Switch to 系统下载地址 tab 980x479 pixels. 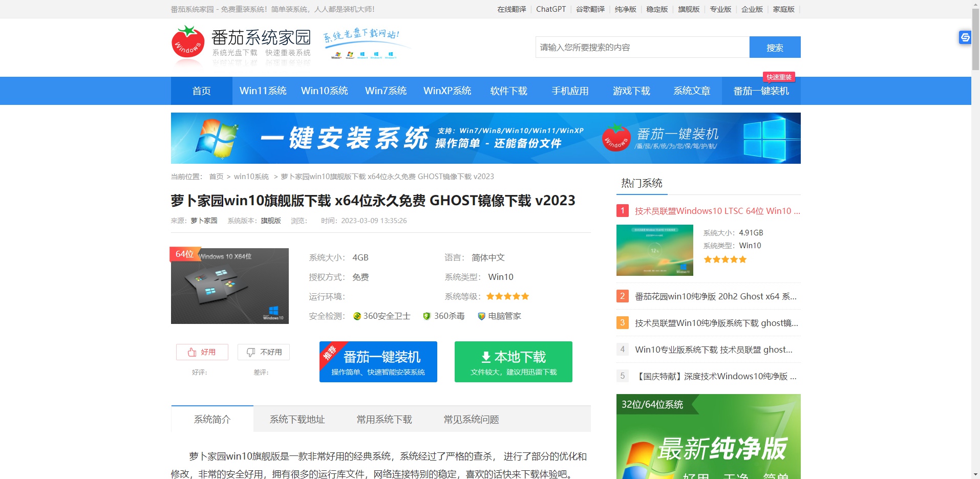pos(297,419)
